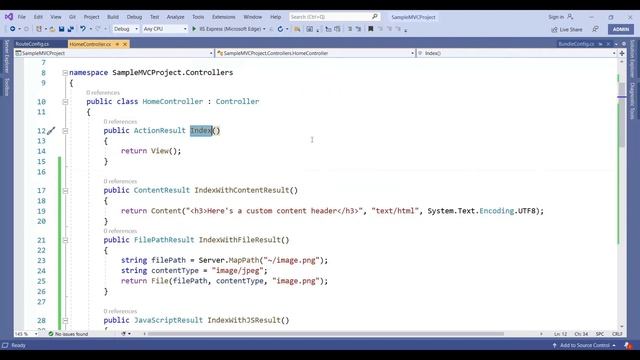Click the Refresh browser icon
This screenshot has height=360, width=640.
pyautogui.click(x=280, y=29)
